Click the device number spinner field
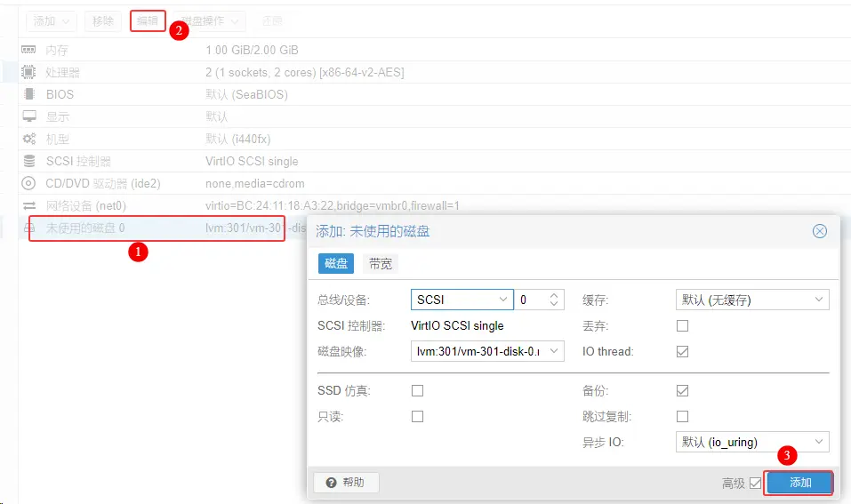Screen dimensions: 851x504 532,300
